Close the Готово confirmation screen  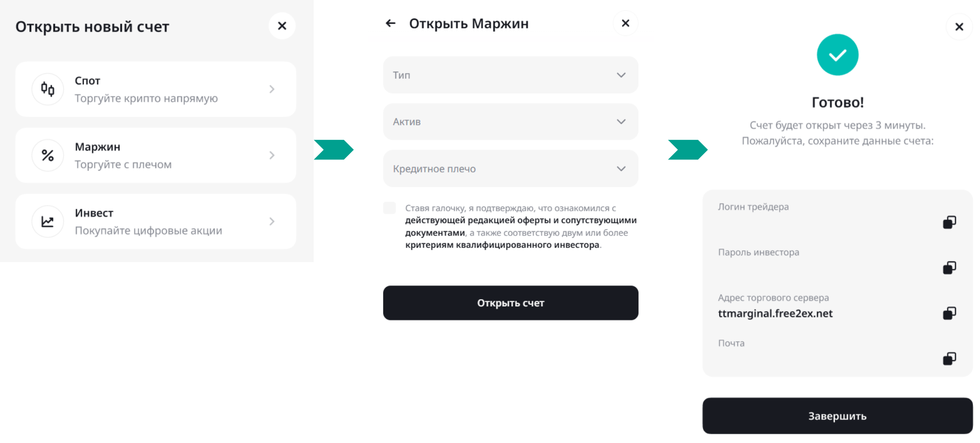[x=959, y=27]
